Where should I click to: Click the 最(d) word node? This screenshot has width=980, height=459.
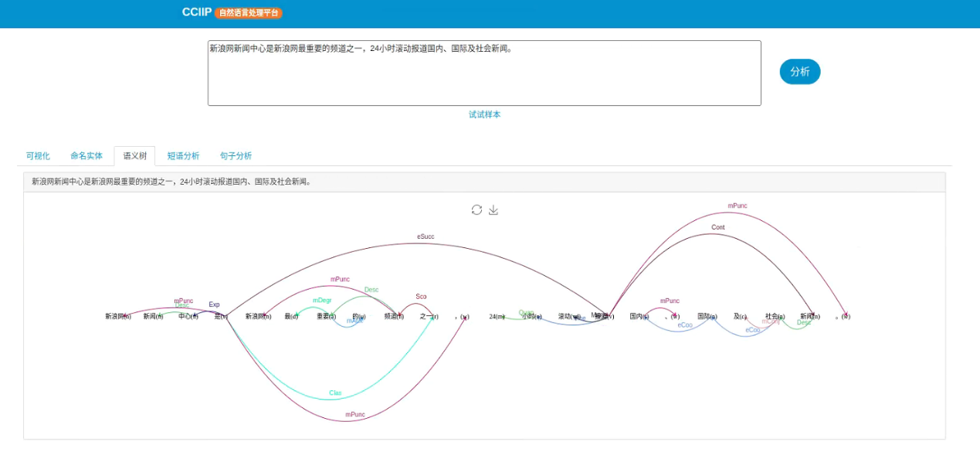point(291,317)
